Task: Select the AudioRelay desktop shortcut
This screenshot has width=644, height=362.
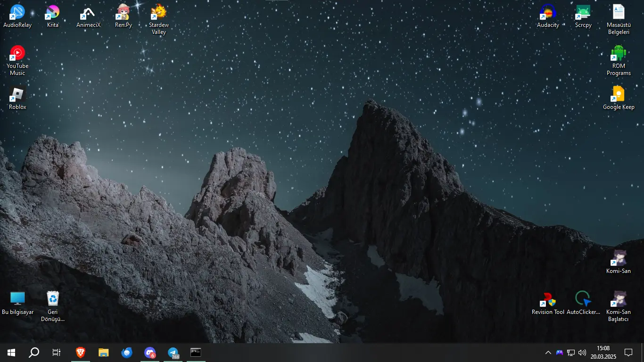Action: (17, 16)
